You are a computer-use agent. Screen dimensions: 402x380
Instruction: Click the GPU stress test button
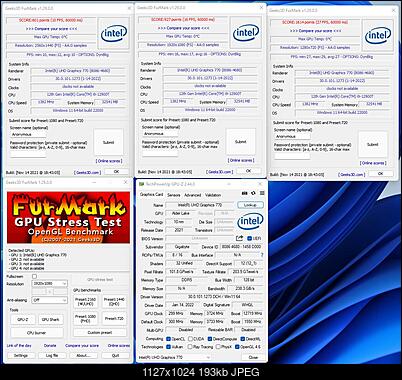[100, 280]
